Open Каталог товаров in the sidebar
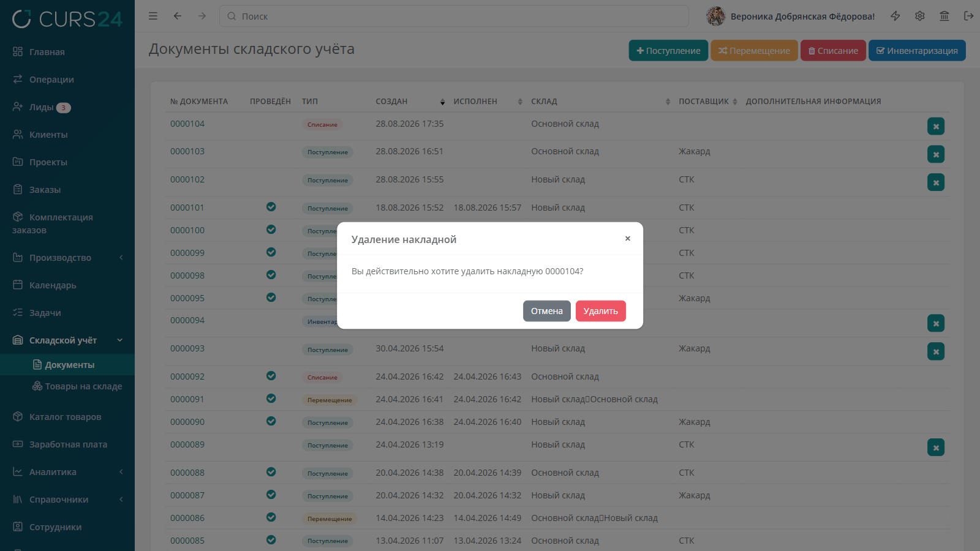The image size is (980, 551). [x=67, y=417]
